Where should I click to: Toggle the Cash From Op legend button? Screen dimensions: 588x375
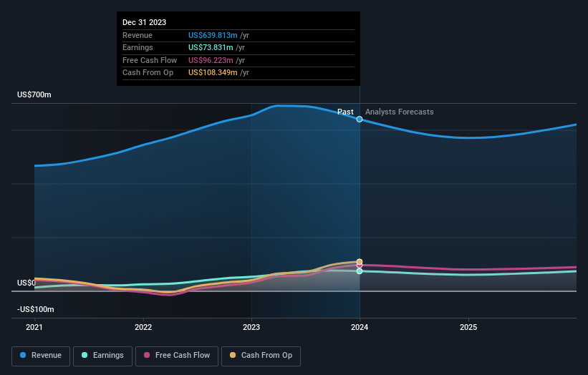coord(261,356)
